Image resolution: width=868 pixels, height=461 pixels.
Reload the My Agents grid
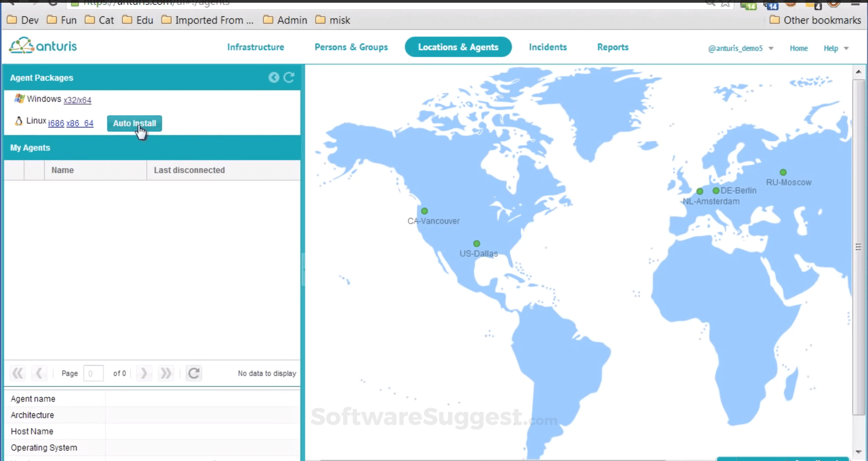194,373
